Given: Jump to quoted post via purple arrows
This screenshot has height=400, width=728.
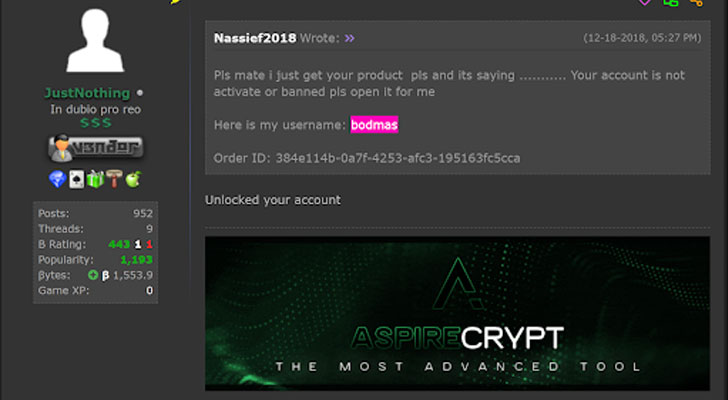Looking at the screenshot, I should [x=349, y=39].
